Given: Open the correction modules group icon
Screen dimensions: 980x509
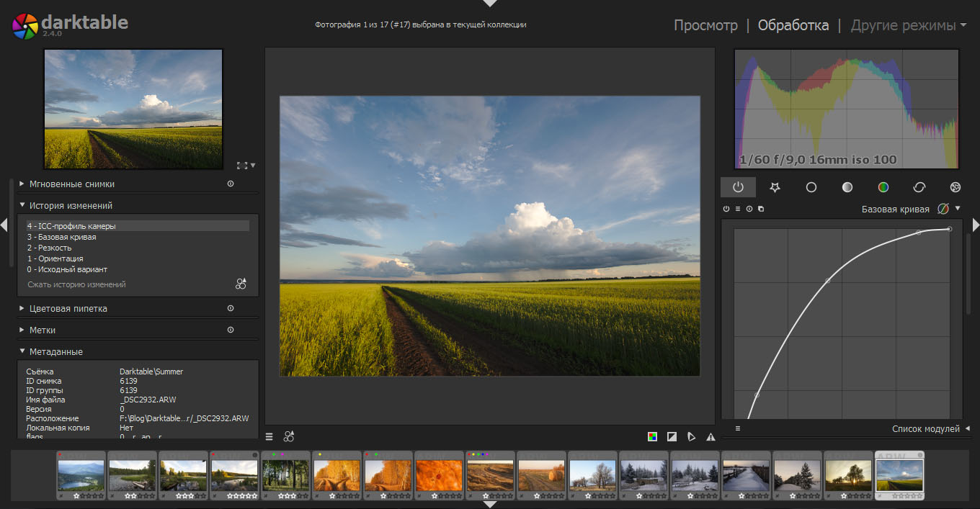Looking at the screenshot, I should click(x=919, y=186).
